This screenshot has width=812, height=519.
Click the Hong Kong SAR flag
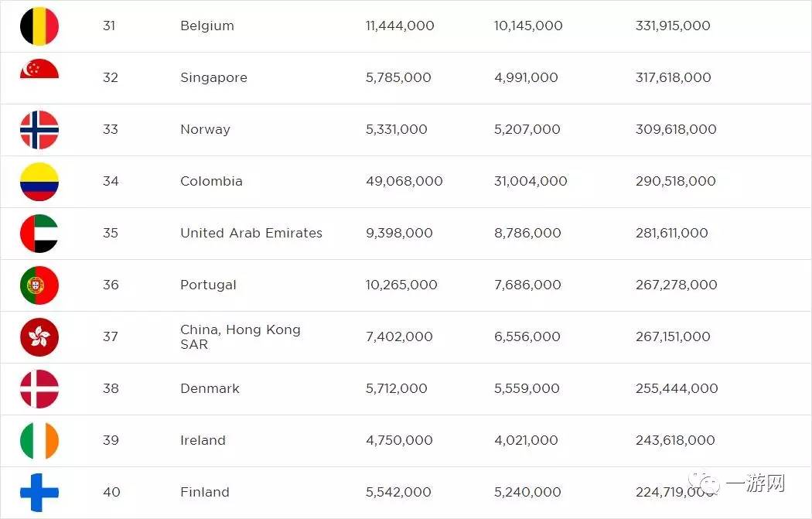click(x=39, y=337)
